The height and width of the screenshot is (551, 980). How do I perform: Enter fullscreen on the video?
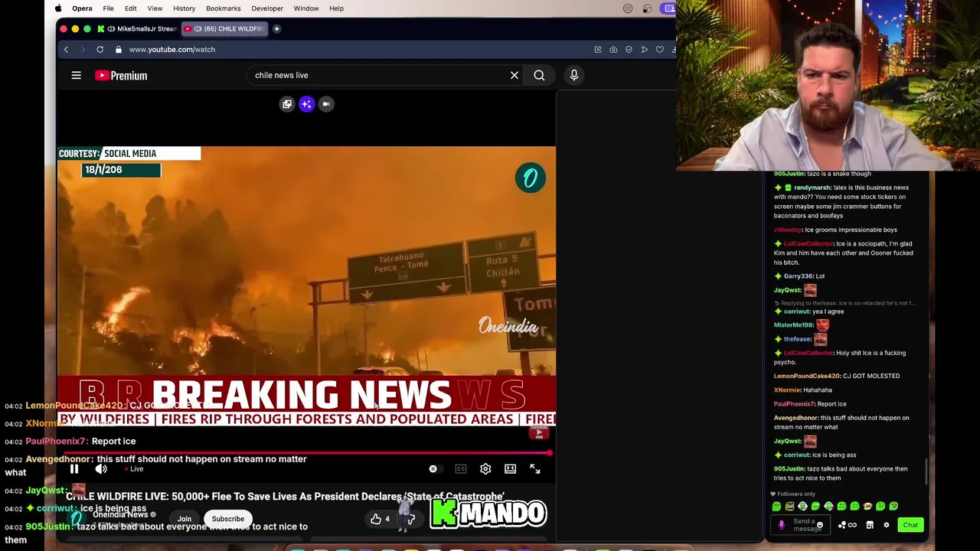535,469
